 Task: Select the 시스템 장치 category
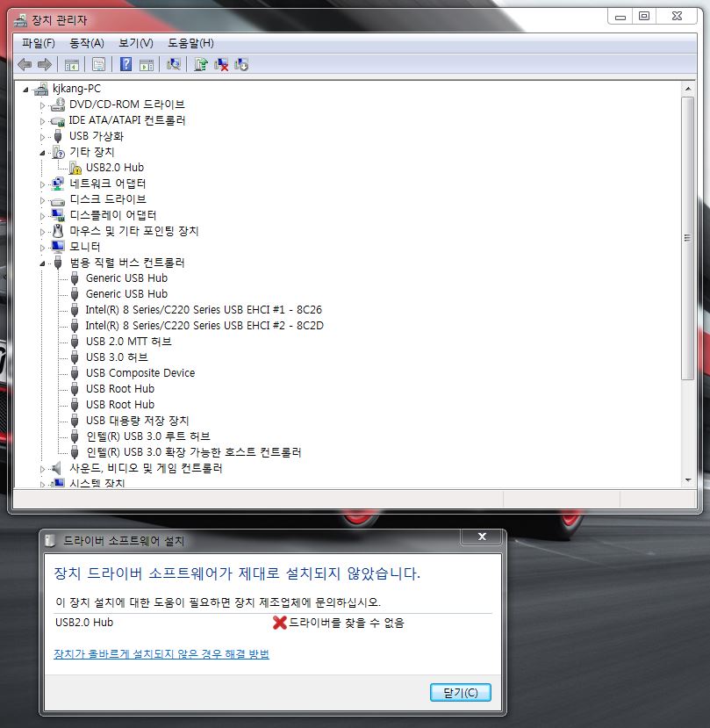97,483
